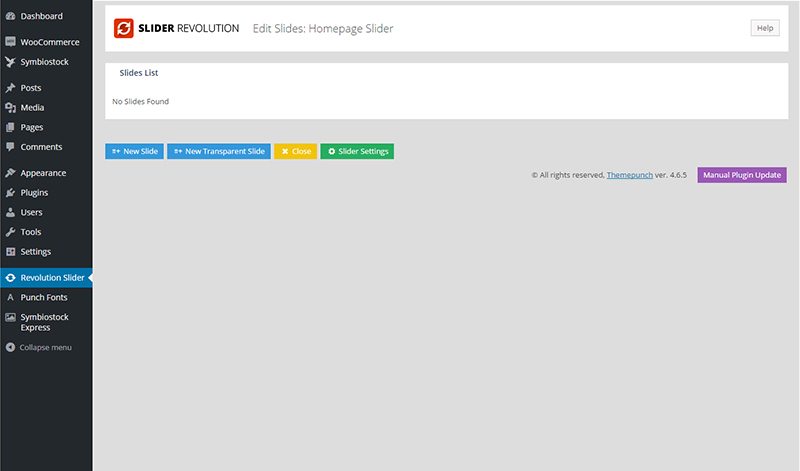Open Symbiostock Express menu label
This screenshot has height=471, width=800.
pos(44,323)
